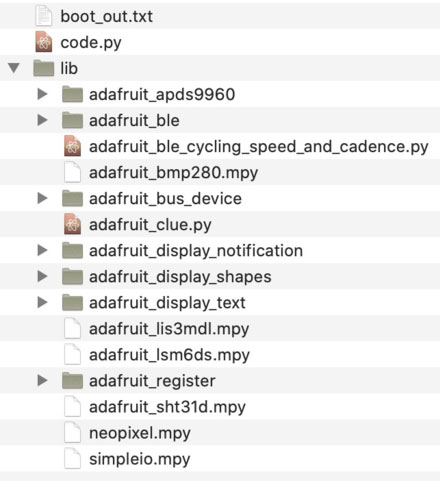Viewport: 440px width, 481px height.
Task: Click the code.py Python file icon
Action: click(44, 42)
